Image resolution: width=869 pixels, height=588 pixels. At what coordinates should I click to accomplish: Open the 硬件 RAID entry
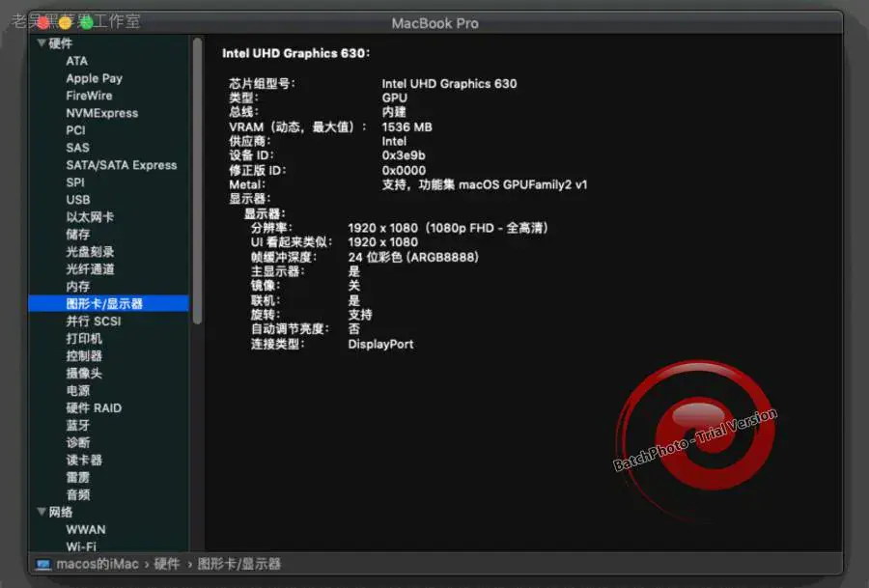click(x=94, y=407)
